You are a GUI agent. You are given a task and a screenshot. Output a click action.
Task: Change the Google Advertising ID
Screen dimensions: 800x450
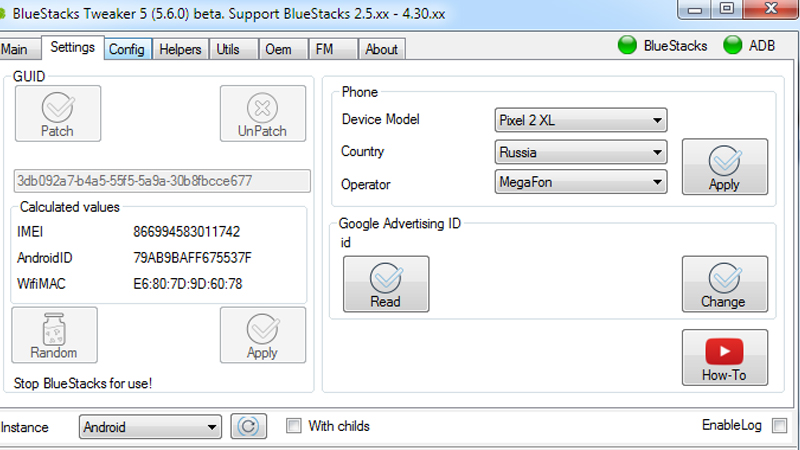[724, 284]
